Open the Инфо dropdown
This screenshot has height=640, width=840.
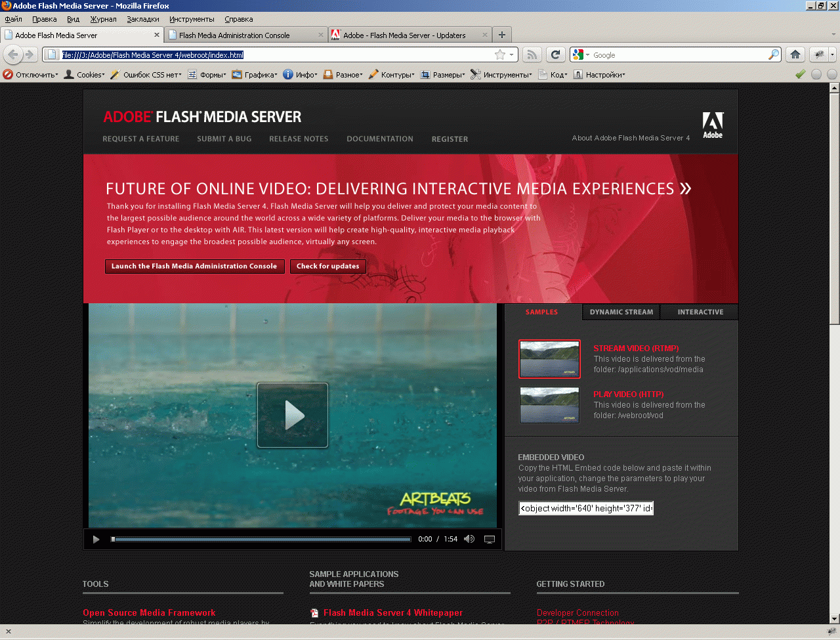click(301, 74)
